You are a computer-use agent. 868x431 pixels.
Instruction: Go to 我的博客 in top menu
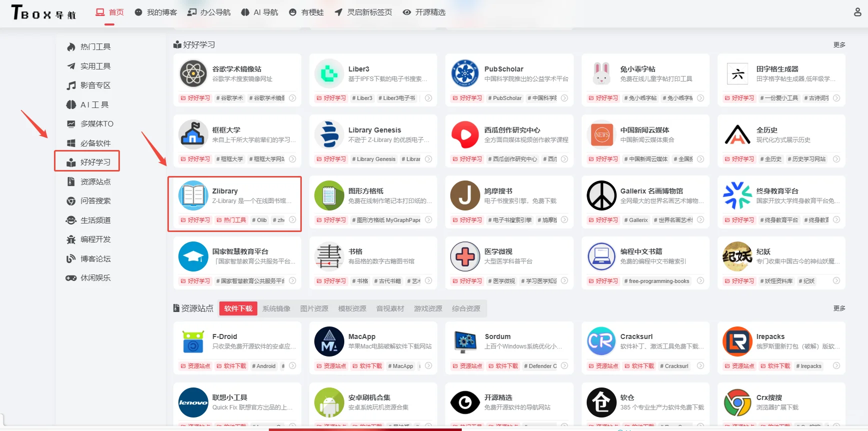156,12
